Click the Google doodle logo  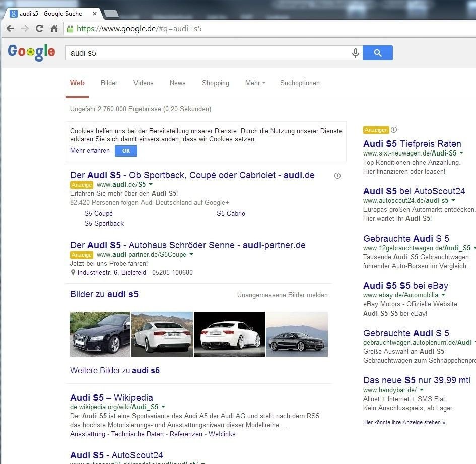tap(32, 52)
